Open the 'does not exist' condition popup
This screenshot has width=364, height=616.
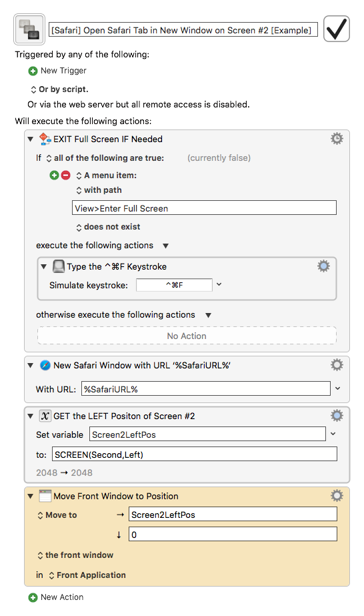[108, 227]
